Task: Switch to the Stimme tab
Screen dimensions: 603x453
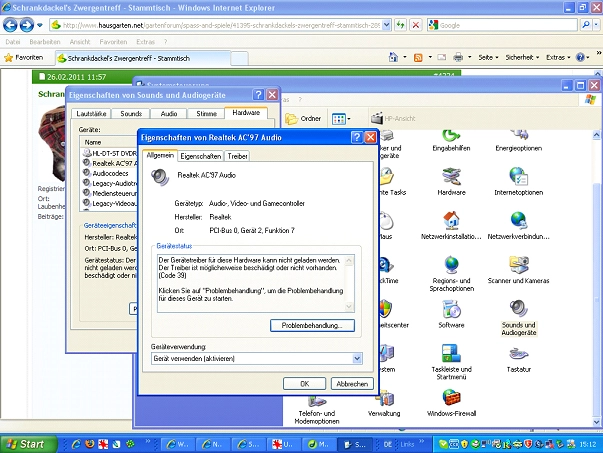Action: tap(207, 113)
